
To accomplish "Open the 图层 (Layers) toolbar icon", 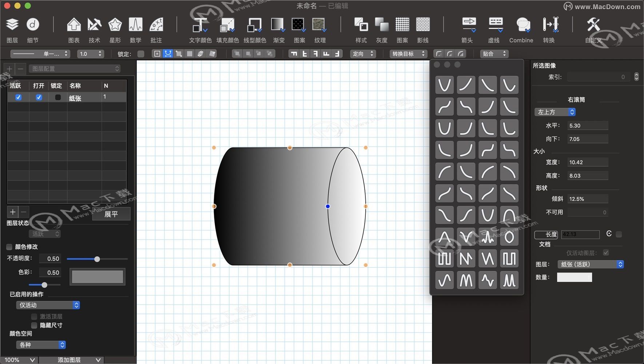I will [x=12, y=25].
